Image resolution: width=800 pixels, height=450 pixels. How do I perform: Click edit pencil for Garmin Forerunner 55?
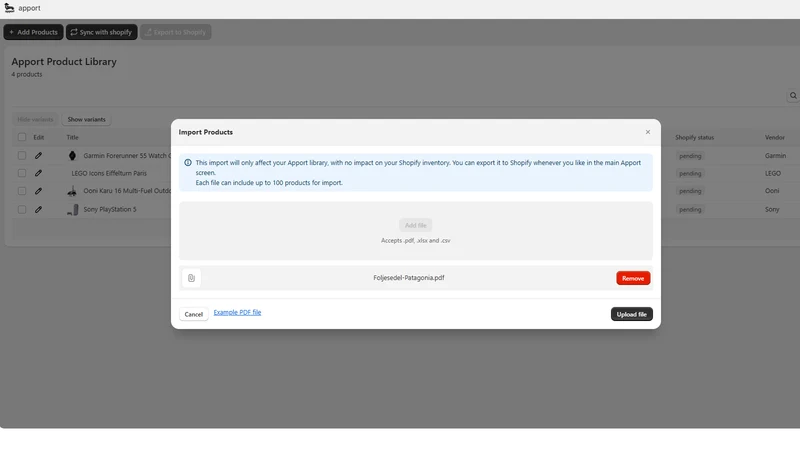(x=38, y=156)
